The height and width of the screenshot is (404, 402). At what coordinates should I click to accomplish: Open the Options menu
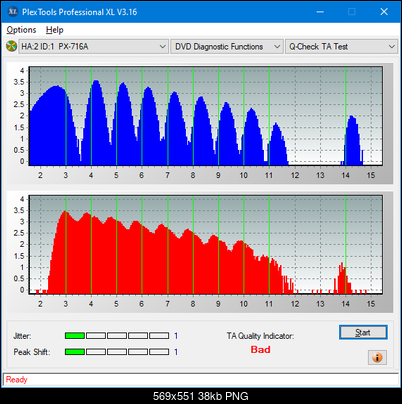21,30
